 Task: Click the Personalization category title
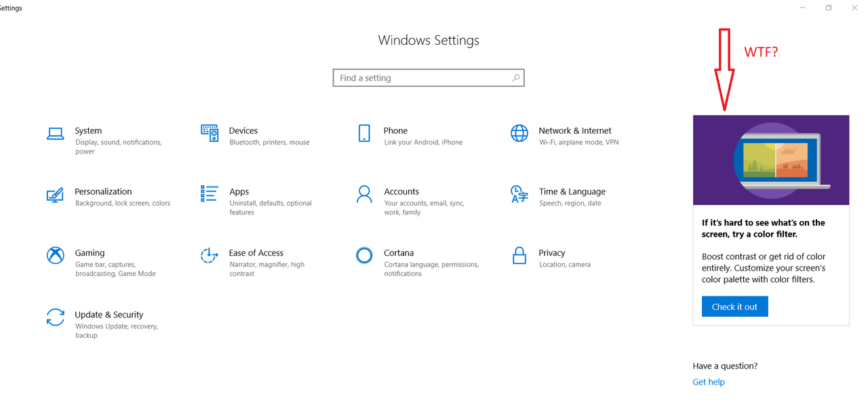coord(103,192)
